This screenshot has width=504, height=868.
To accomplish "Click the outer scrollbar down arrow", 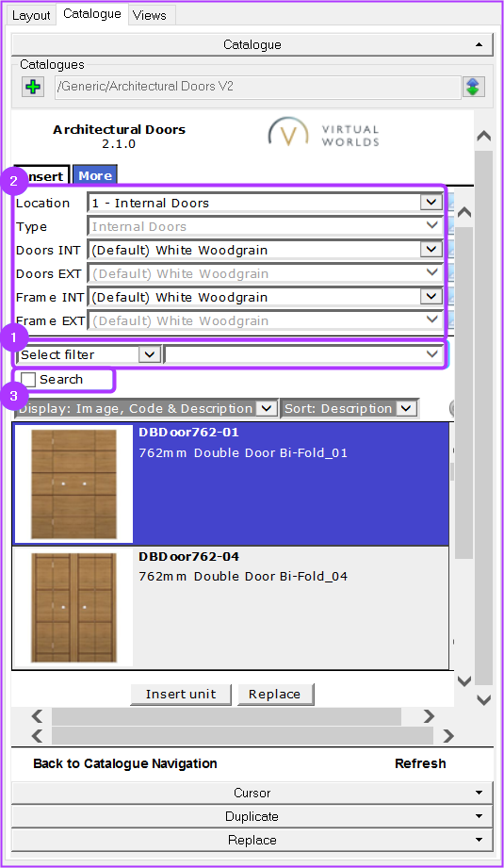I will [x=484, y=700].
